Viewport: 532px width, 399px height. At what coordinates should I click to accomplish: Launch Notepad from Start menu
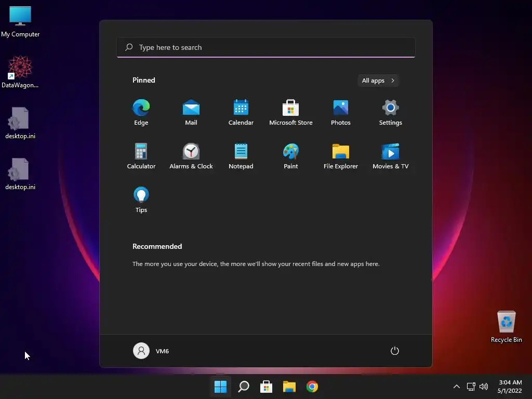point(241,156)
